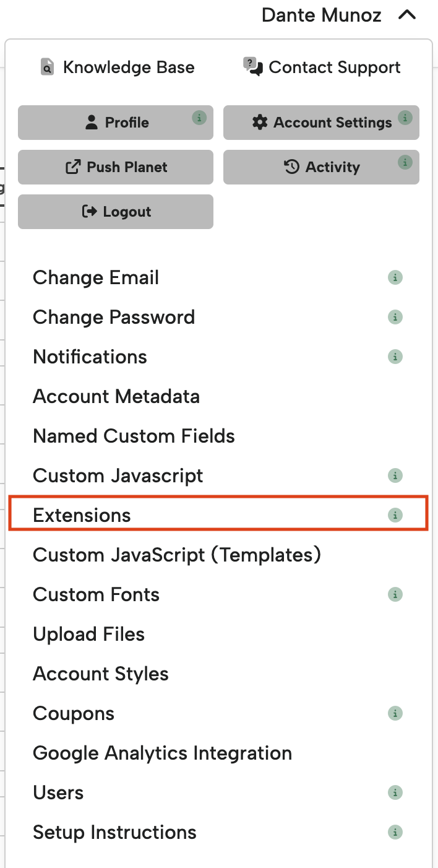Click the Activity history clock icon
The height and width of the screenshot is (868, 438).
pyautogui.click(x=290, y=167)
